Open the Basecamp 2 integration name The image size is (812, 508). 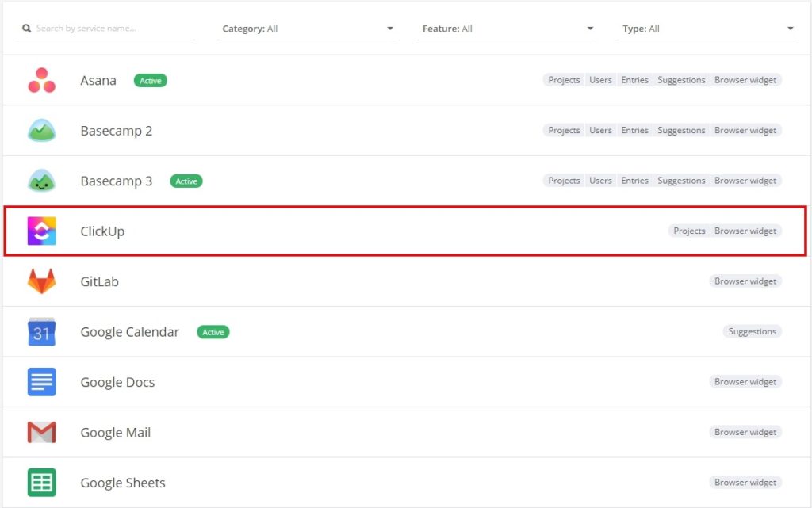click(117, 131)
